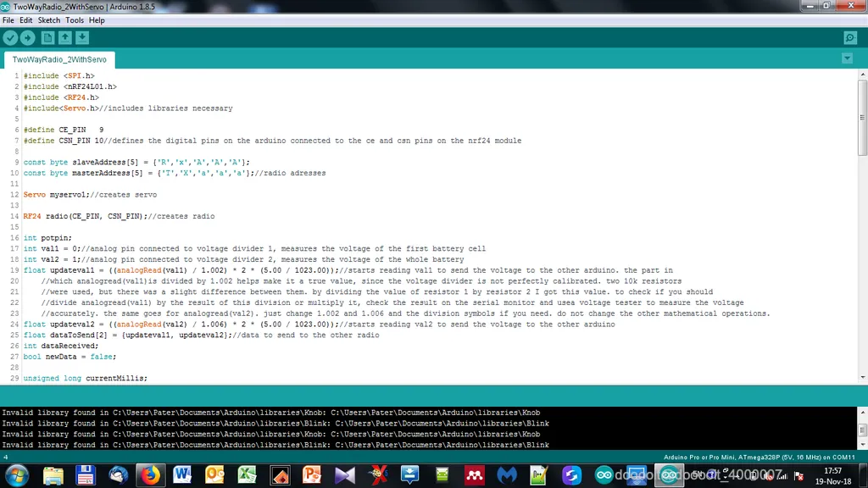This screenshot has height=488, width=868.
Task: Open Excel from the taskbar
Action: click(x=247, y=475)
